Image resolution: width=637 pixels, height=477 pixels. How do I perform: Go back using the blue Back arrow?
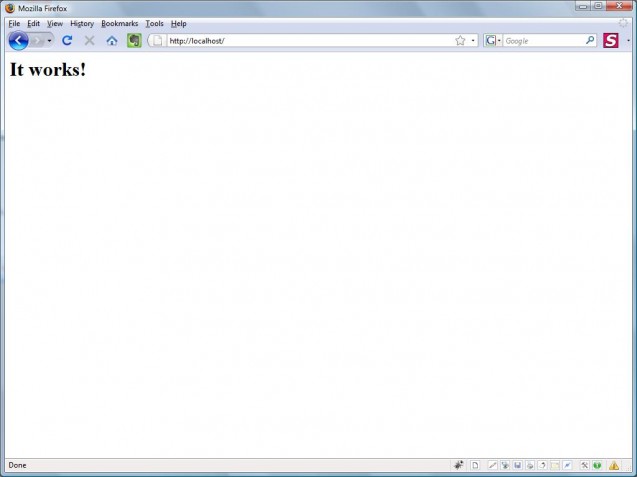(x=18, y=41)
